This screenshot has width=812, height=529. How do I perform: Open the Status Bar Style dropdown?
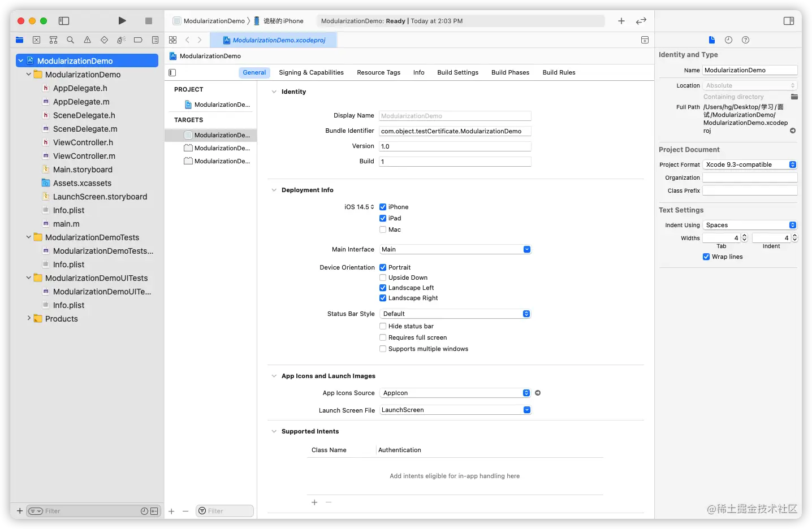(x=455, y=314)
